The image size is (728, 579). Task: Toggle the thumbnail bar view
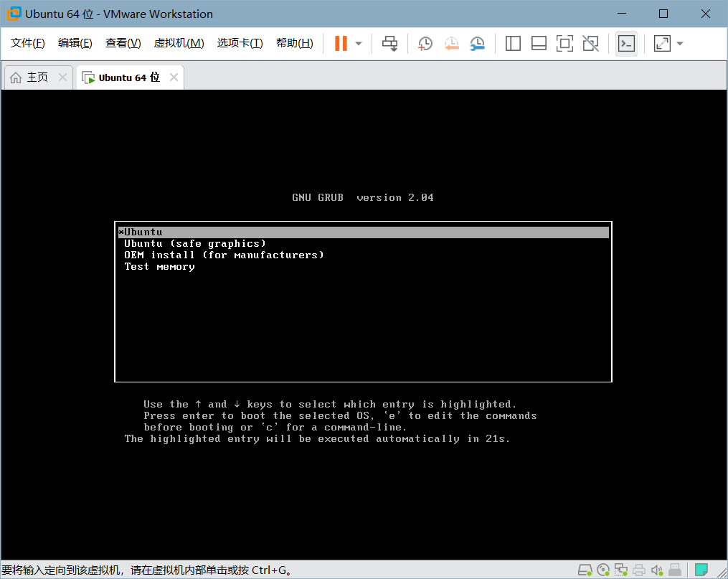click(539, 44)
